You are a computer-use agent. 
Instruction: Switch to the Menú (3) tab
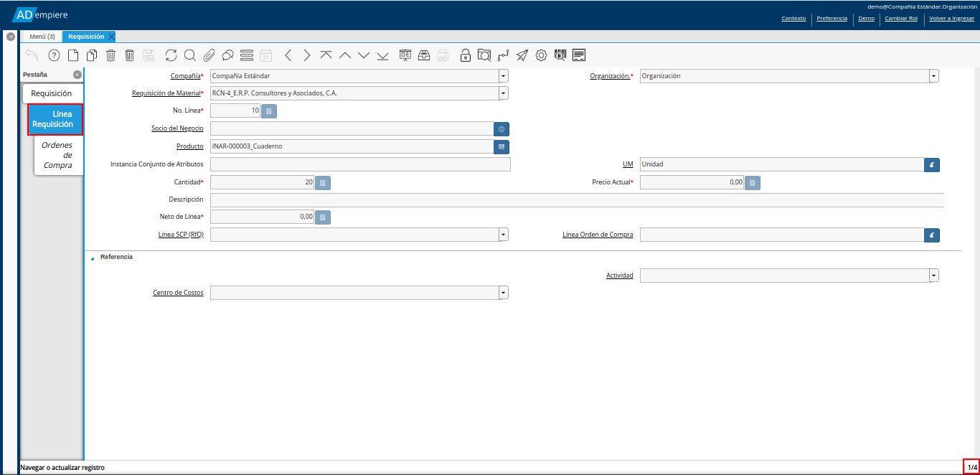[x=42, y=37]
